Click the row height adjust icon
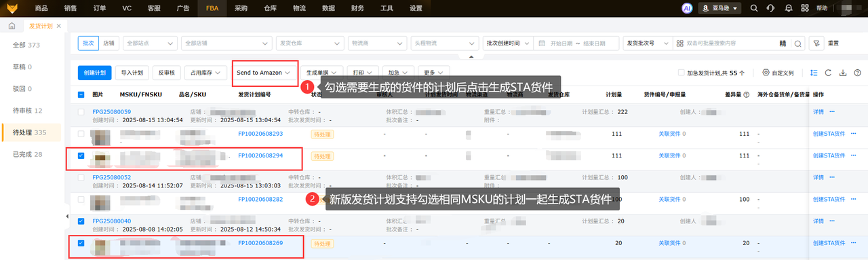Image resolution: width=868 pixels, height=260 pixels. pos(814,73)
